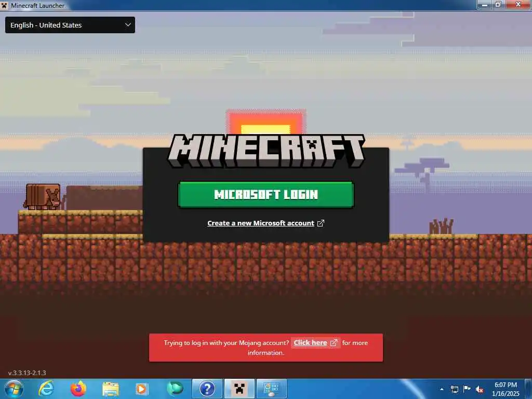Follow the Click here Mojang account link
The width and height of the screenshot is (532, 399).
point(310,343)
